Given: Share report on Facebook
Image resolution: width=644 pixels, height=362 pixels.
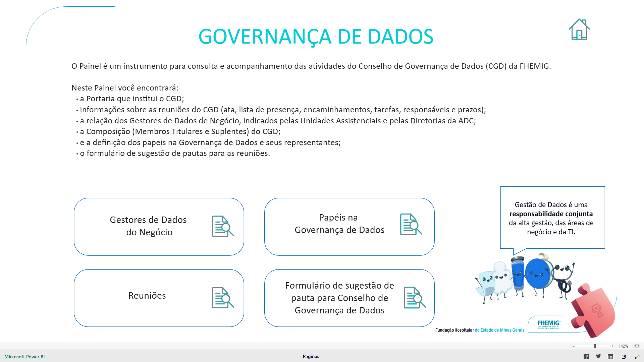Looking at the screenshot, I should (x=586, y=357).
